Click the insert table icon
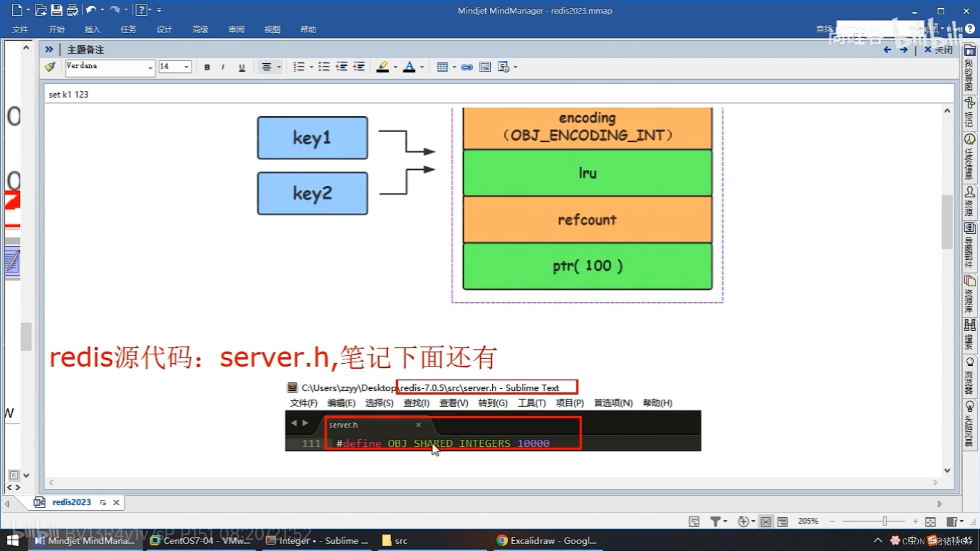 pyautogui.click(x=442, y=67)
